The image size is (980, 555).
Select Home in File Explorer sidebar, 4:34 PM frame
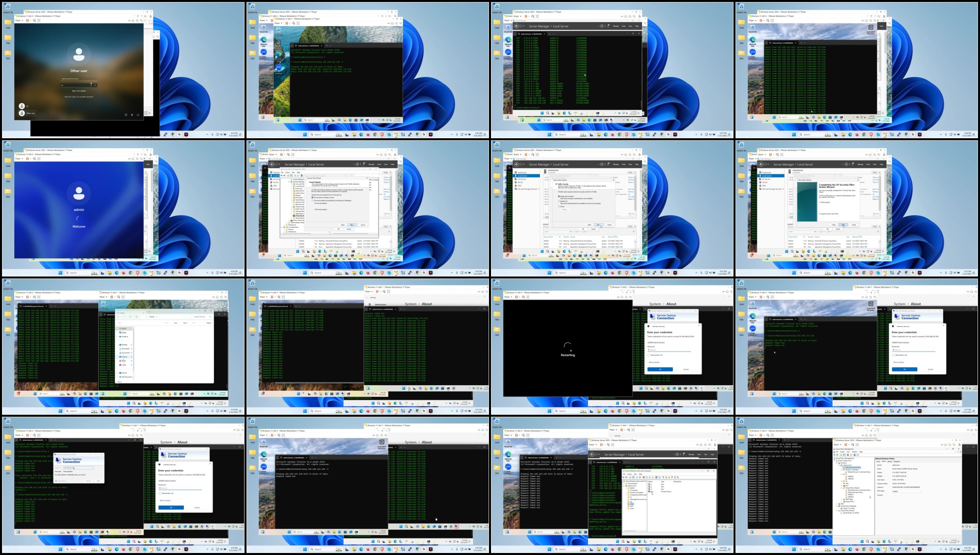124,328
